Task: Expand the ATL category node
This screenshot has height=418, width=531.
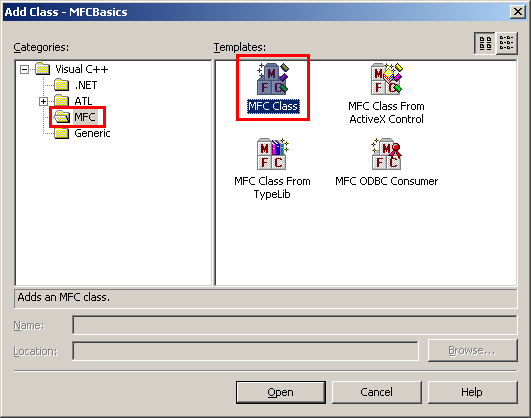Action: (x=43, y=101)
